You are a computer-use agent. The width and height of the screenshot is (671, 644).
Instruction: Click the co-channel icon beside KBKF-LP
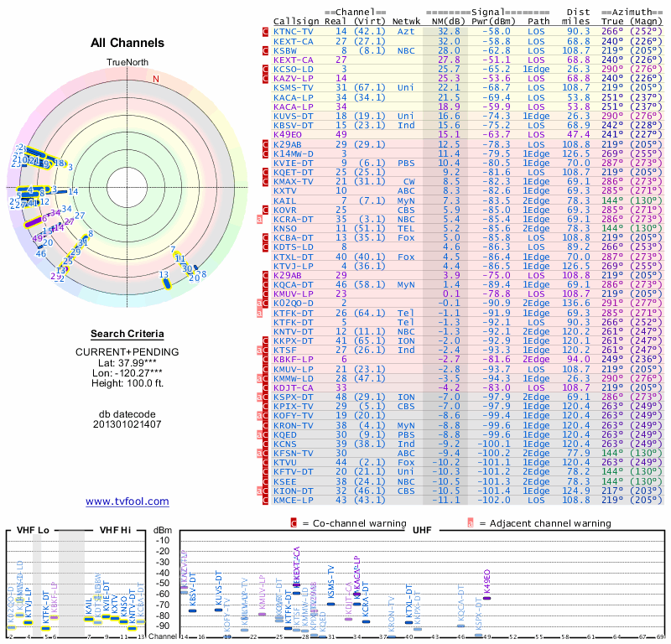click(266, 360)
